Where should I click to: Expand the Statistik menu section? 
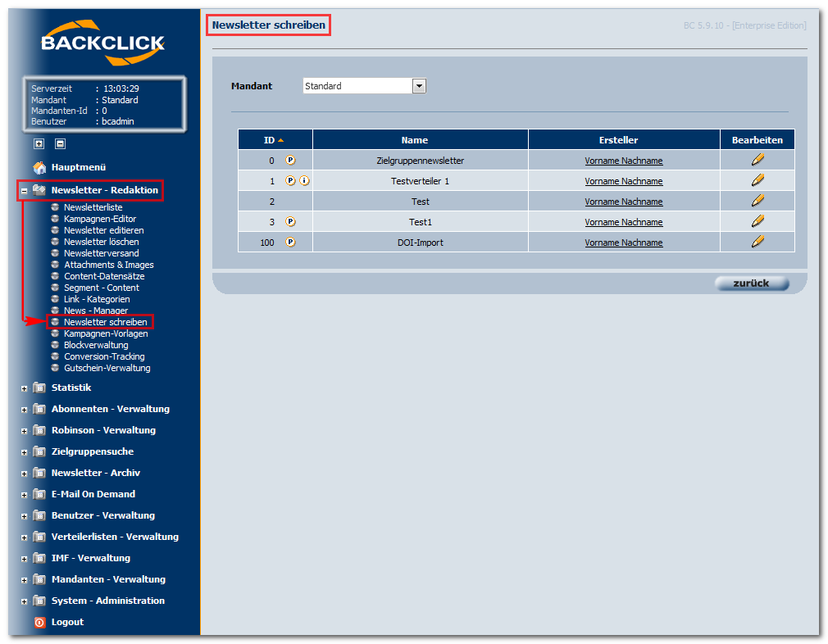point(25,388)
